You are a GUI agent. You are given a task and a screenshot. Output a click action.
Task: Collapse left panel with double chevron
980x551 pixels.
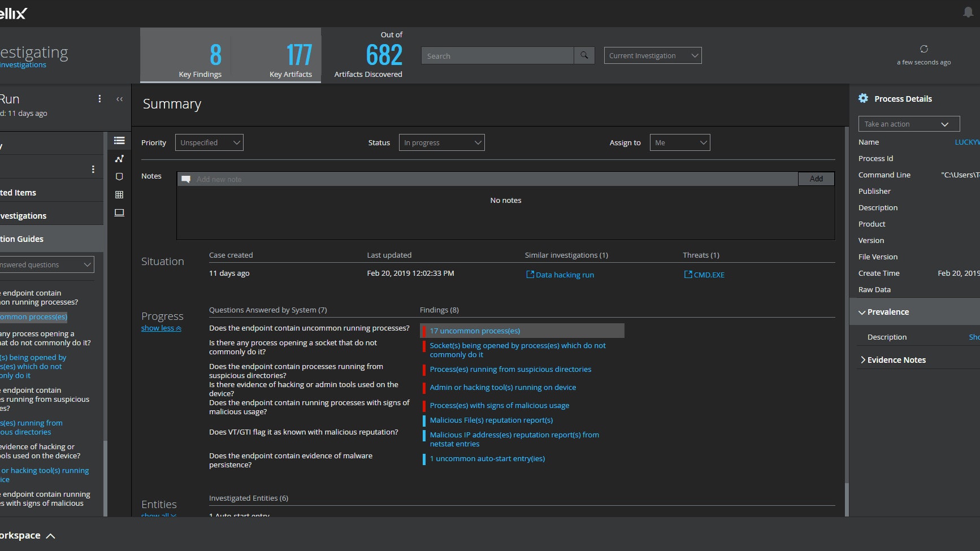point(119,99)
